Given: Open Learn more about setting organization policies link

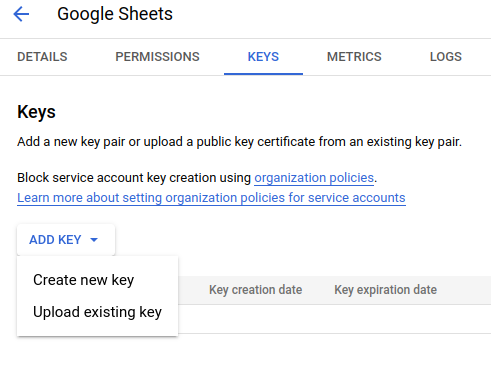Looking at the screenshot, I should click(211, 198).
